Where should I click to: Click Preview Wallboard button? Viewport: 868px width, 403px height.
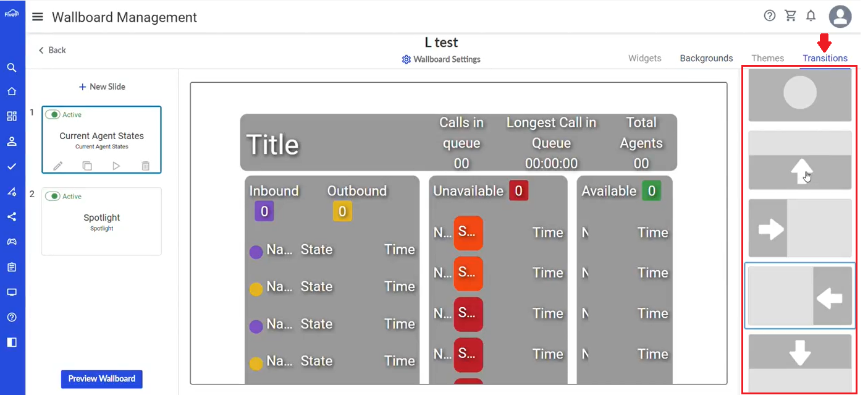pos(102,379)
